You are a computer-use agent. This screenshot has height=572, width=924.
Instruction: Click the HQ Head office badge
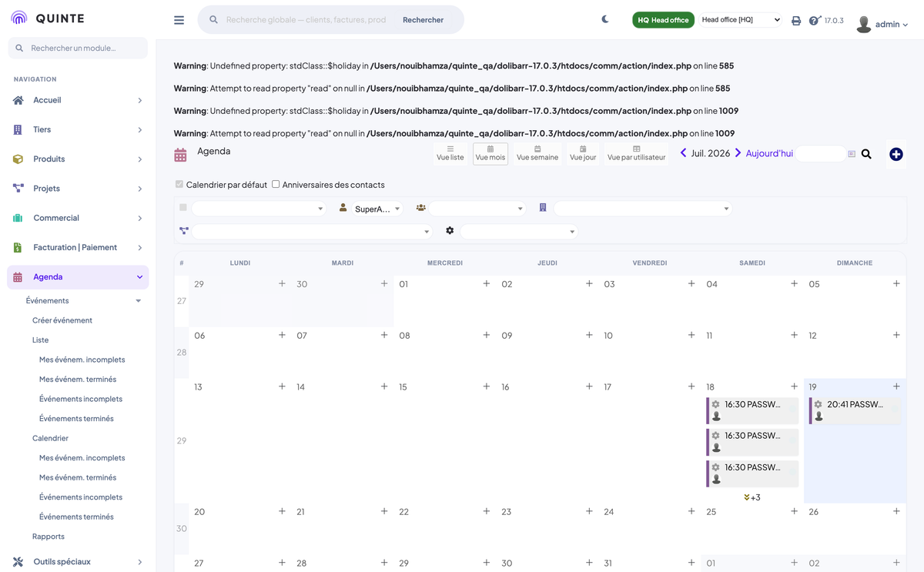tap(663, 20)
